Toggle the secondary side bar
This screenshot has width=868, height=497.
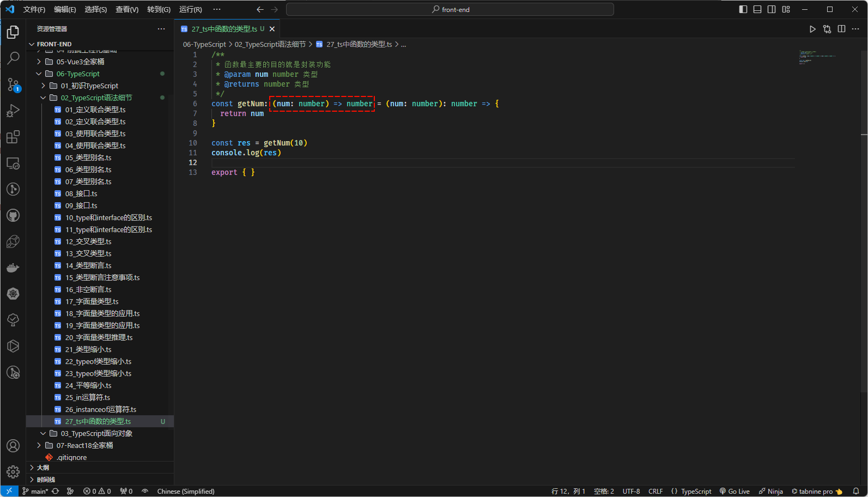coord(772,9)
